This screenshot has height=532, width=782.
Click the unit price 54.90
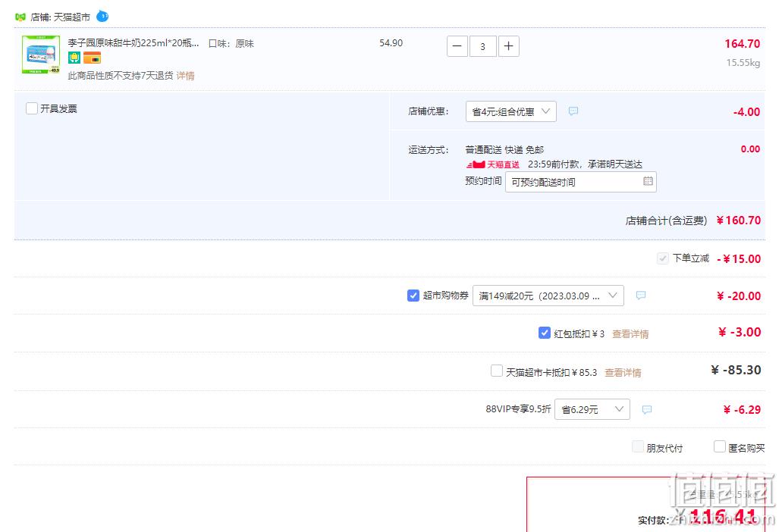pyautogui.click(x=391, y=43)
